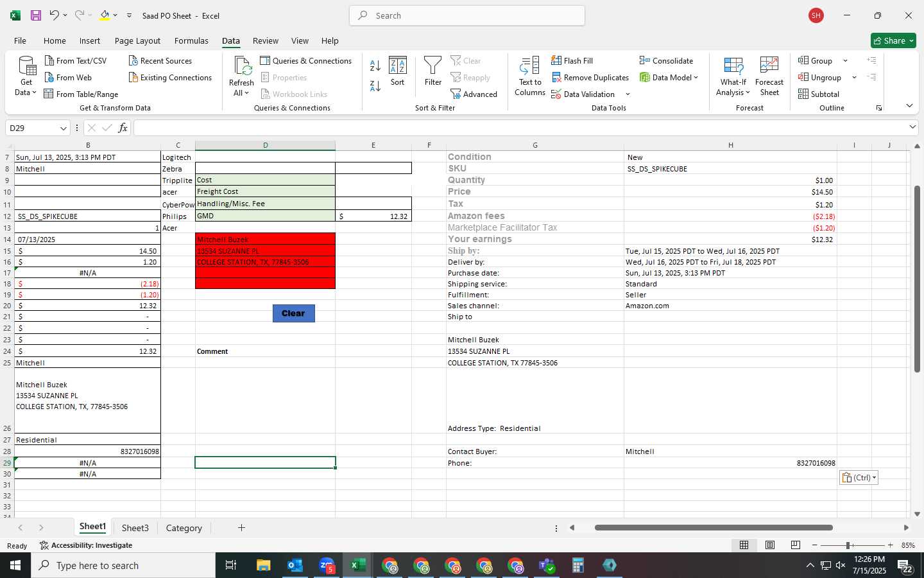Image resolution: width=924 pixels, height=578 pixels.
Task: Click the Refresh All icon
Action: tap(241, 66)
